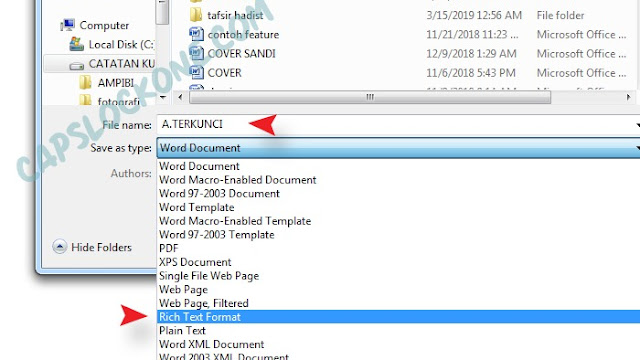Click the scroll left arrow of file list
Image resolution: width=640 pixels, height=360 pixels.
click(x=180, y=97)
